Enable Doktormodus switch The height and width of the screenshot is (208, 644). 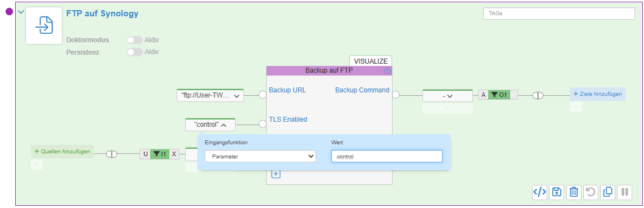pyautogui.click(x=135, y=40)
